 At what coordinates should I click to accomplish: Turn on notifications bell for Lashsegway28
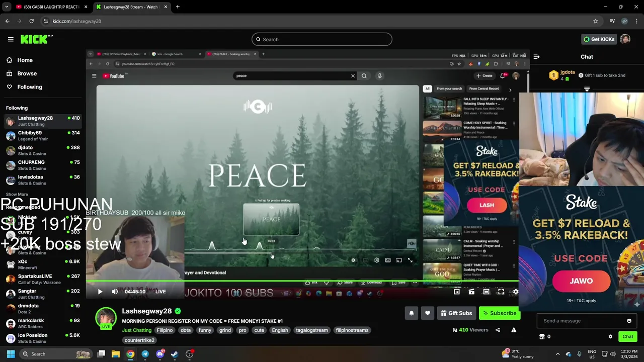(x=411, y=313)
